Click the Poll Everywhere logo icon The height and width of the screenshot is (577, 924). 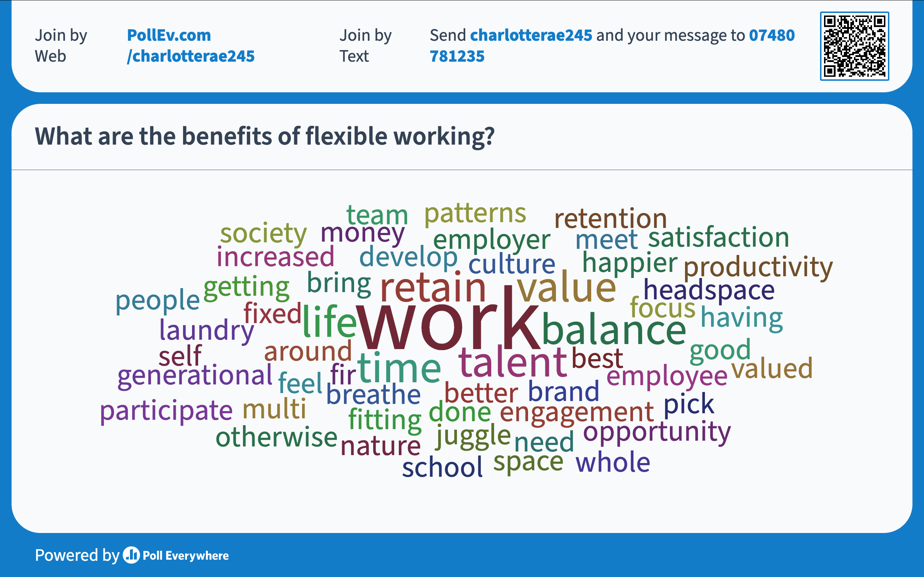131,555
